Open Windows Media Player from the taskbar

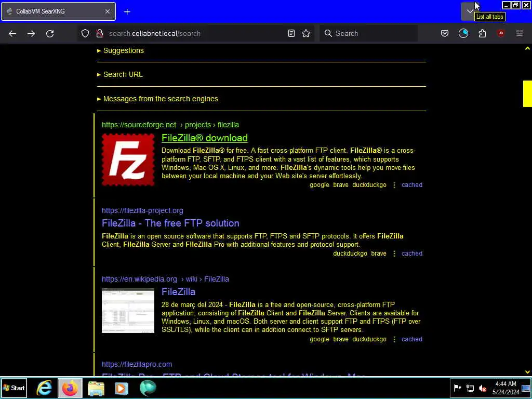pos(121,388)
